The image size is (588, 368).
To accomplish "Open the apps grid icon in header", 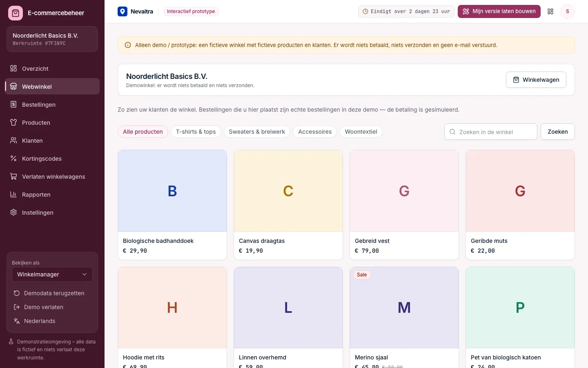I will [550, 11].
